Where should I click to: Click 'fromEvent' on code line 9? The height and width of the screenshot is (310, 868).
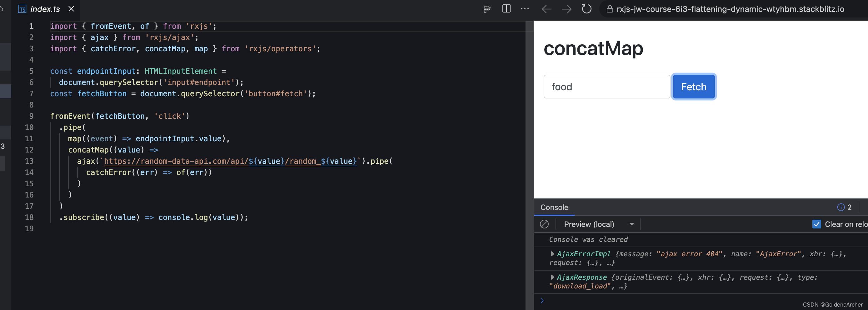coord(70,116)
